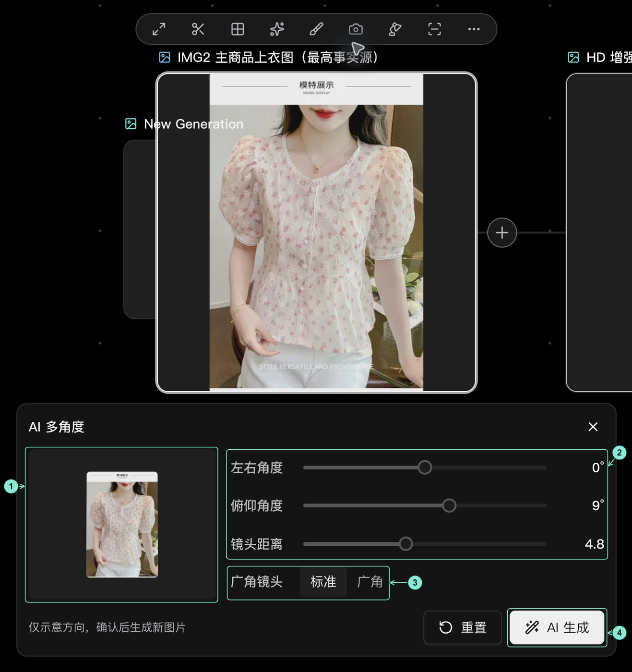Click the AI 生成 button
The height and width of the screenshot is (672, 632).
557,627
